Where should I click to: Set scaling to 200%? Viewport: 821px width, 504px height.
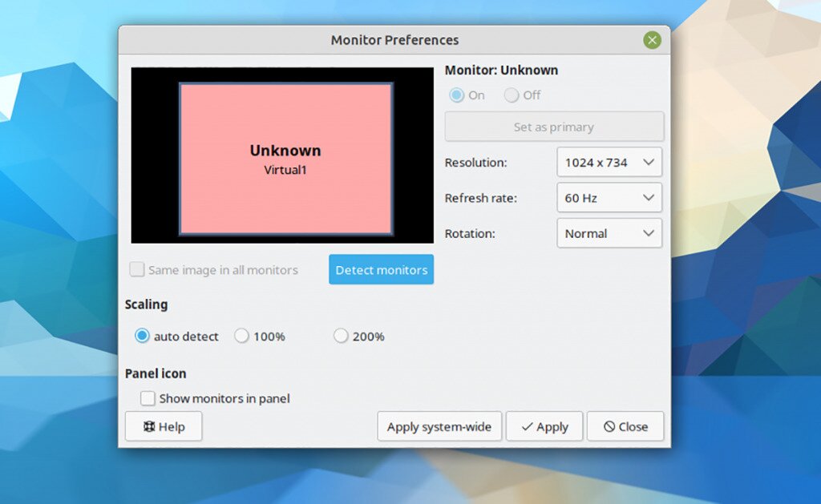coord(340,337)
